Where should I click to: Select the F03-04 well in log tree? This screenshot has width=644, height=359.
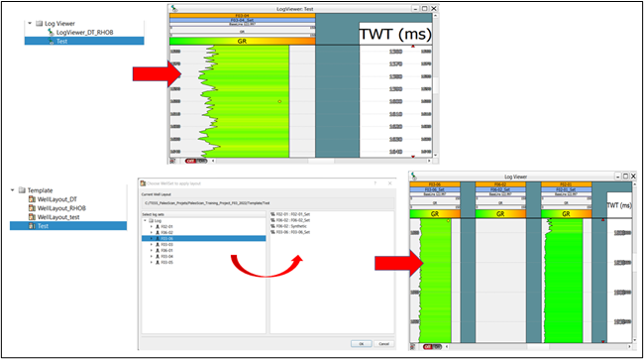coord(166,256)
